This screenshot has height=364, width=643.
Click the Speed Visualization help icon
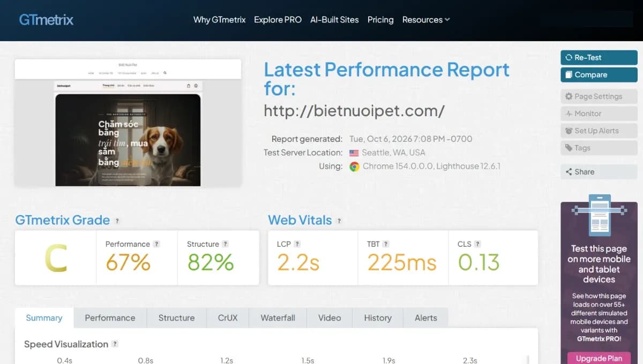tap(115, 344)
